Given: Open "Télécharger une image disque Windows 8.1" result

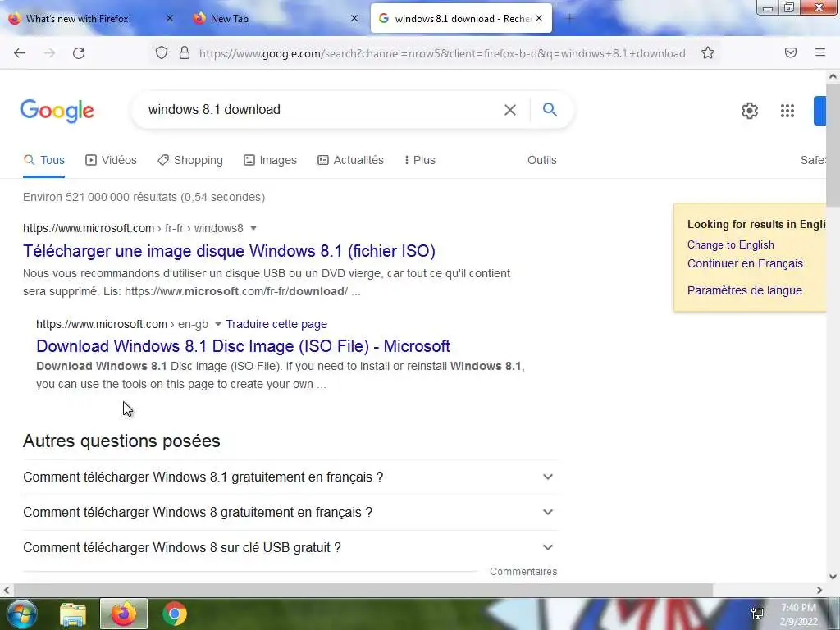Looking at the screenshot, I should (x=229, y=251).
